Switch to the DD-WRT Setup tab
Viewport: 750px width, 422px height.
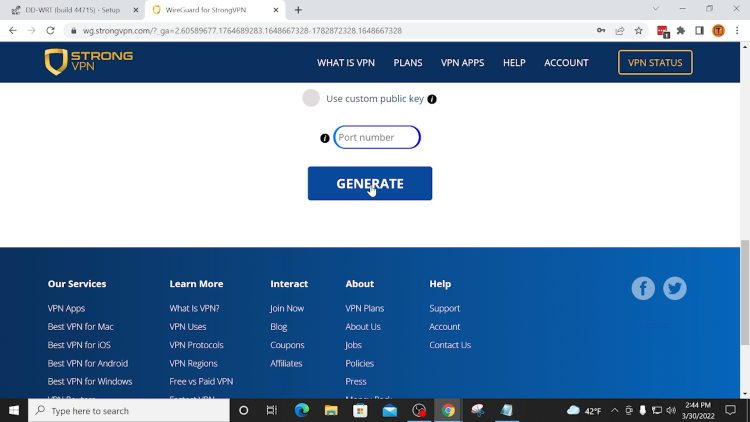point(72,10)
